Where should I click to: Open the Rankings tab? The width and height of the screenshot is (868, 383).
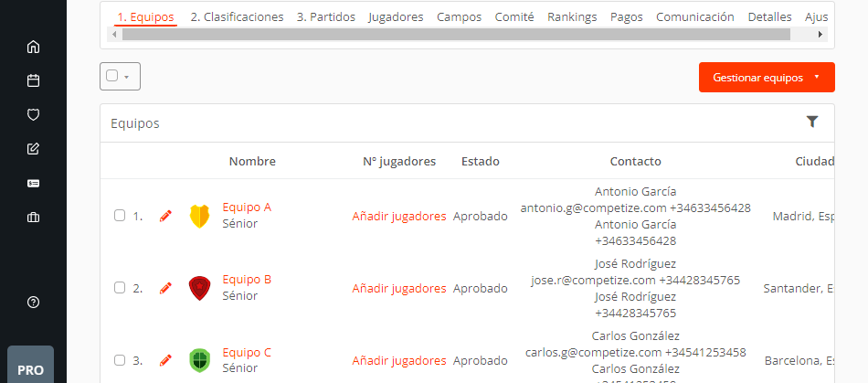point(572,17)
